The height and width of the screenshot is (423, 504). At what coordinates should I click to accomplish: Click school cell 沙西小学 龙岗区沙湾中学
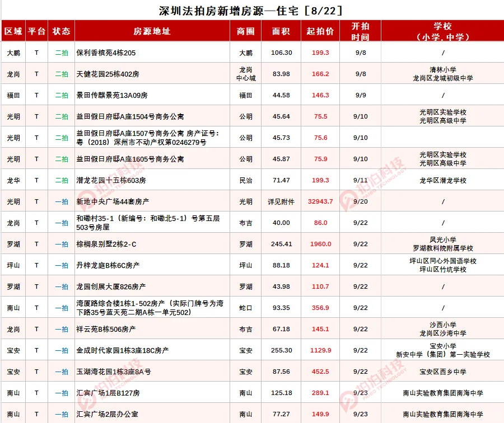(443, 329)
